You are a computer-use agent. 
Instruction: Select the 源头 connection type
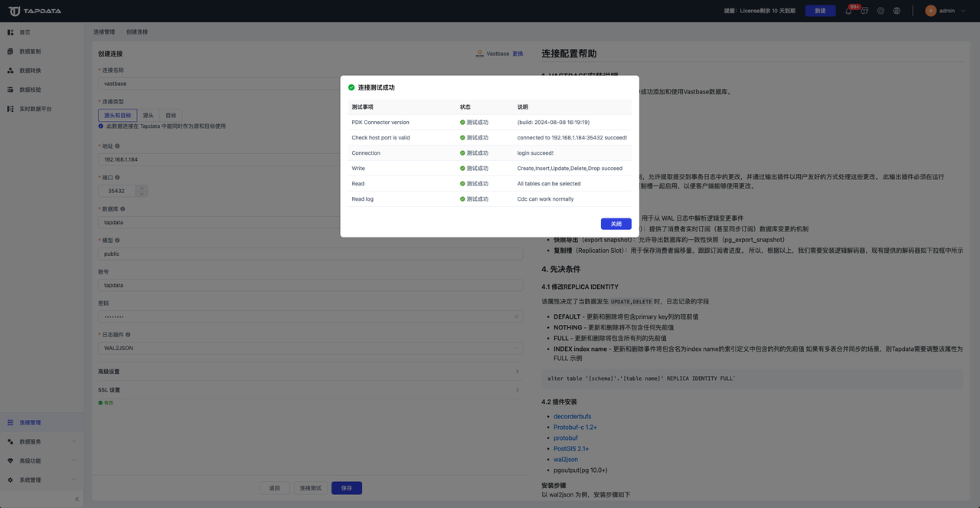click(149, 115)
